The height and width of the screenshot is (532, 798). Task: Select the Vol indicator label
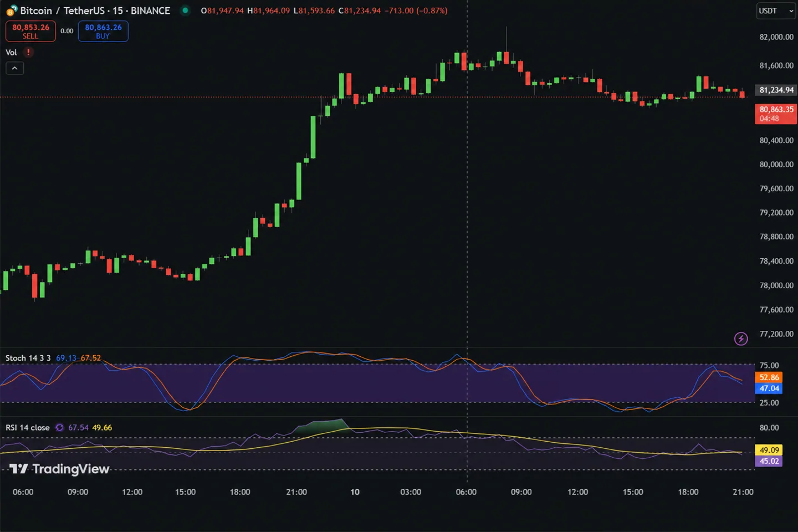[x=11, y=53]
